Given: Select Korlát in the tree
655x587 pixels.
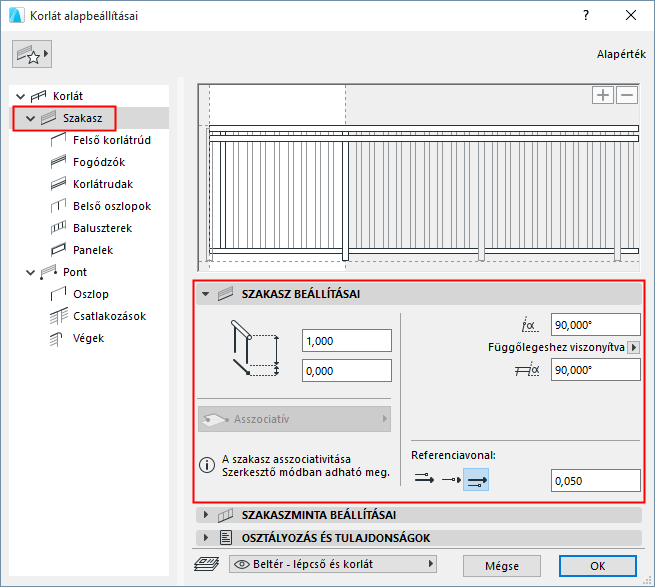Looking at the screenshot, I should (x=68, y=96).
